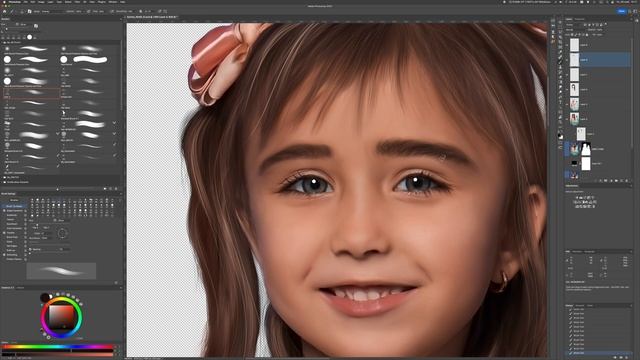Viewport: 640px width, 360px height.
Task: Hide the topmost layer via eye icon
Action: pos(567,45)
